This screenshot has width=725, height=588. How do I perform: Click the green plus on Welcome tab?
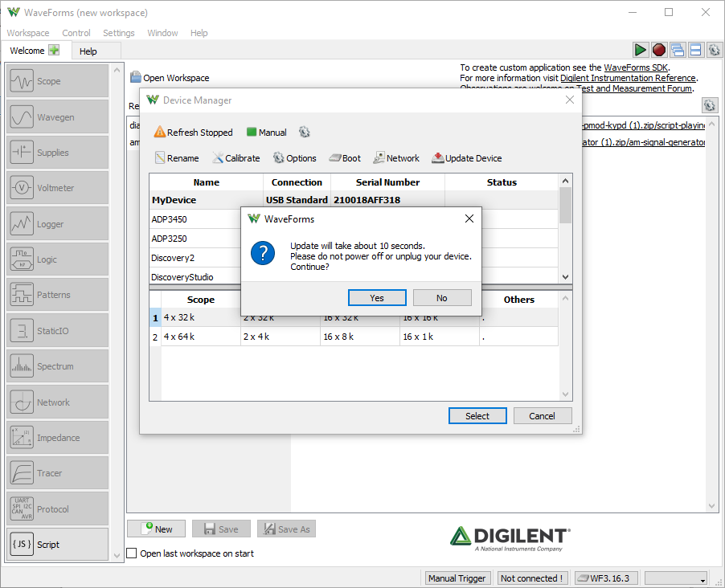(54, 50)
